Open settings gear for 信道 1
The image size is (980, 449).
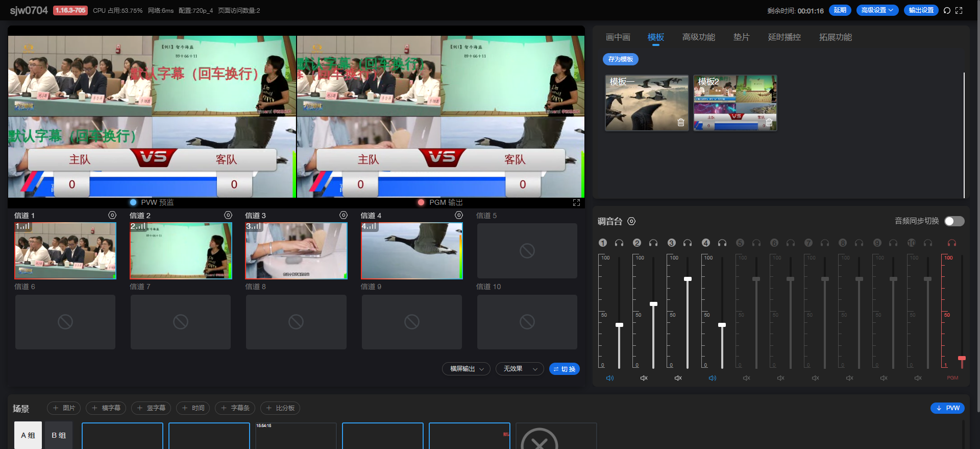pyautogui.click(x=112, y=216)
